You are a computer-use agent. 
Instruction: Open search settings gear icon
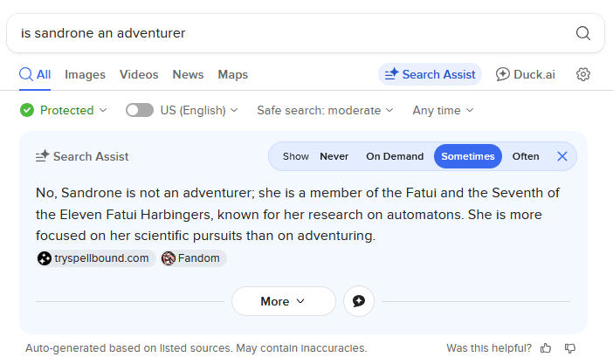point(583,74)
